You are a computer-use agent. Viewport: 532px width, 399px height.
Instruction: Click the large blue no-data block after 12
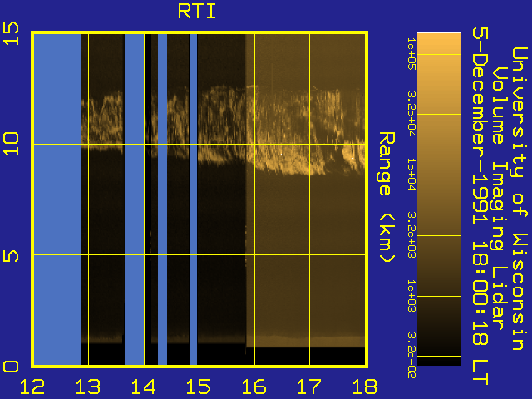pos(57,199)
